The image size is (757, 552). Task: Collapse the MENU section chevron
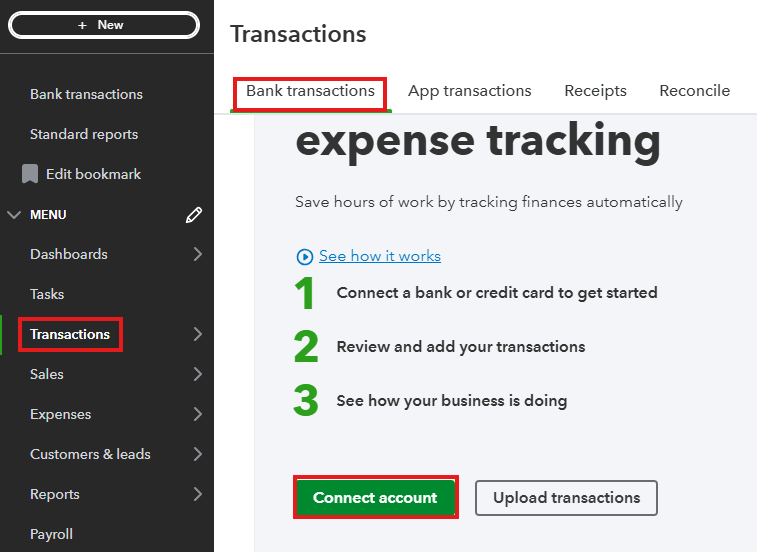coord(13,214)
